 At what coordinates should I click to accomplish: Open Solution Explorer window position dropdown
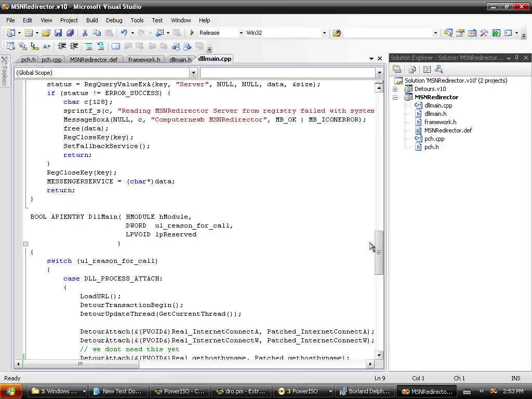[508, 58]
